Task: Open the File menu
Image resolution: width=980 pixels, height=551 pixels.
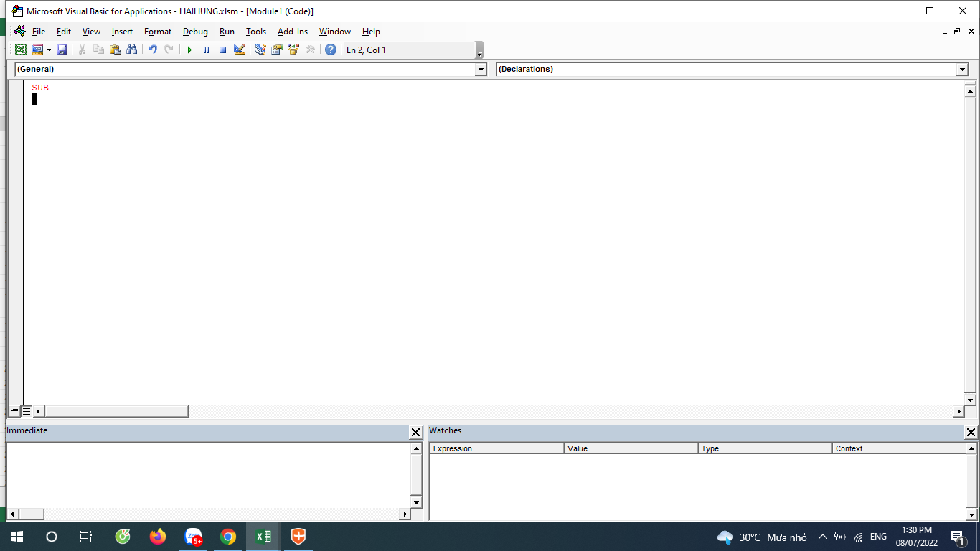Action: click(39, 32)
